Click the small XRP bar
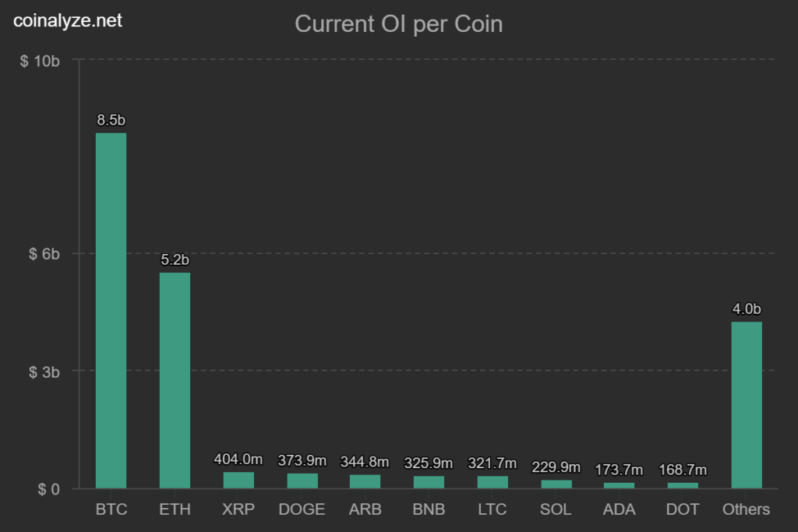 238,480
